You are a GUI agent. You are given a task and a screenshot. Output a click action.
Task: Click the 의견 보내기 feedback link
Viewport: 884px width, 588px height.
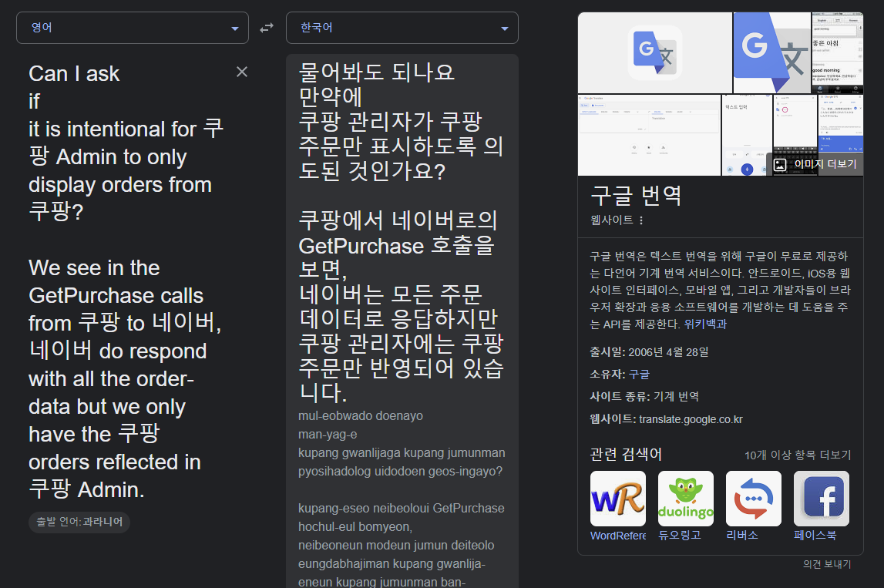coord(827,564)
